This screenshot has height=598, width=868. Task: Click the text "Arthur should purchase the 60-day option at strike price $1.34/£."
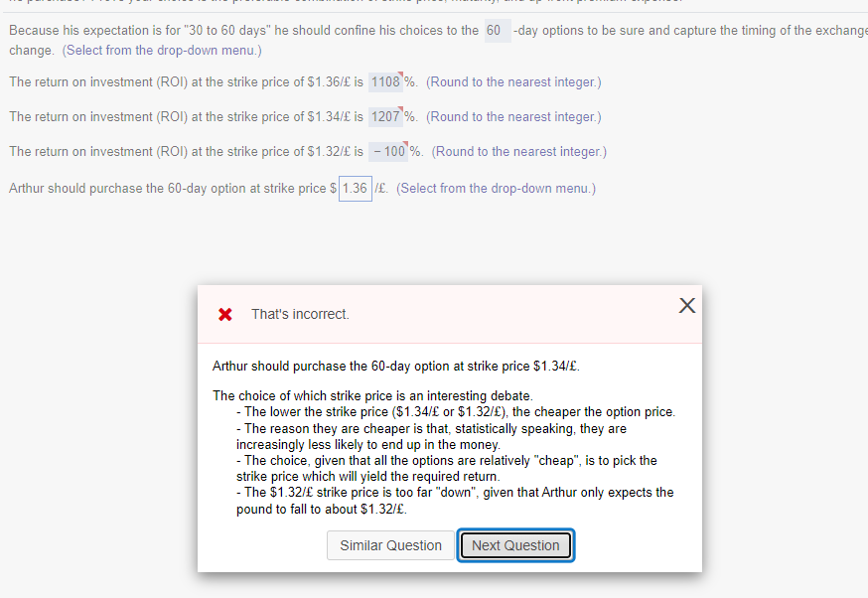[396, 366]
